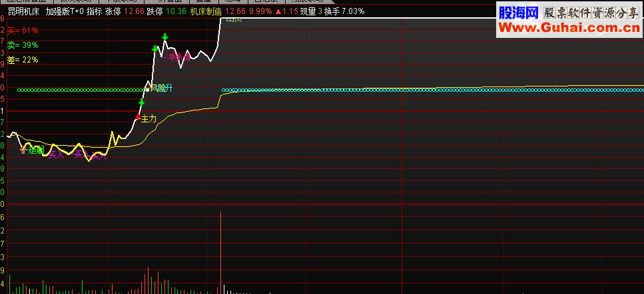Select the 差= 22% difference label
644x294 pixels.
pyautogui.click(x=23, y=60)
